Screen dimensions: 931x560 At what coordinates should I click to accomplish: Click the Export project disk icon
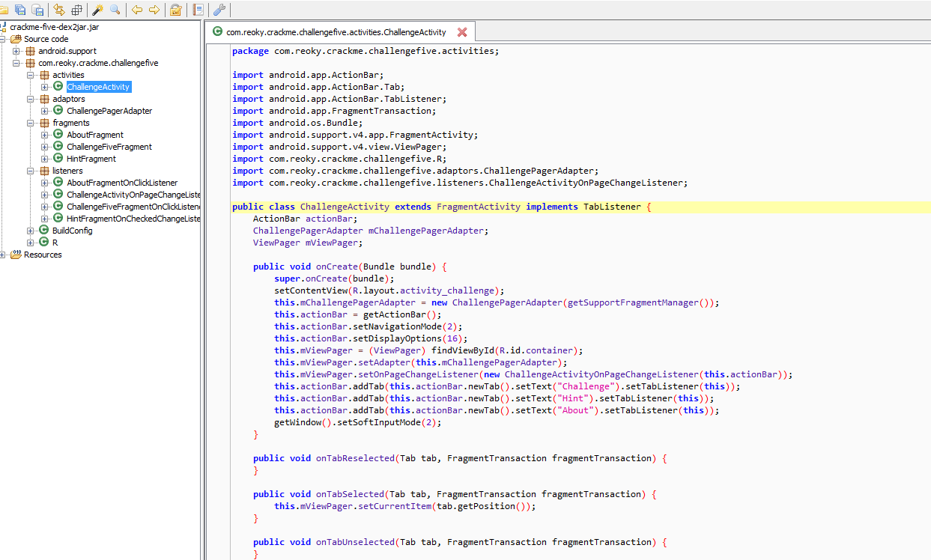click(37, 10)
